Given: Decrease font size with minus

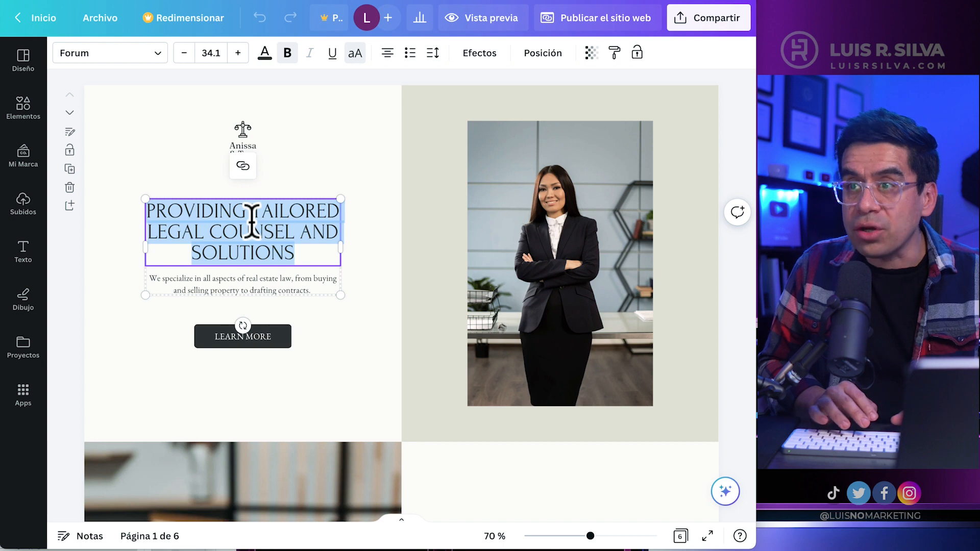Looking at the screenshot, I should click(x=184, y=53).
